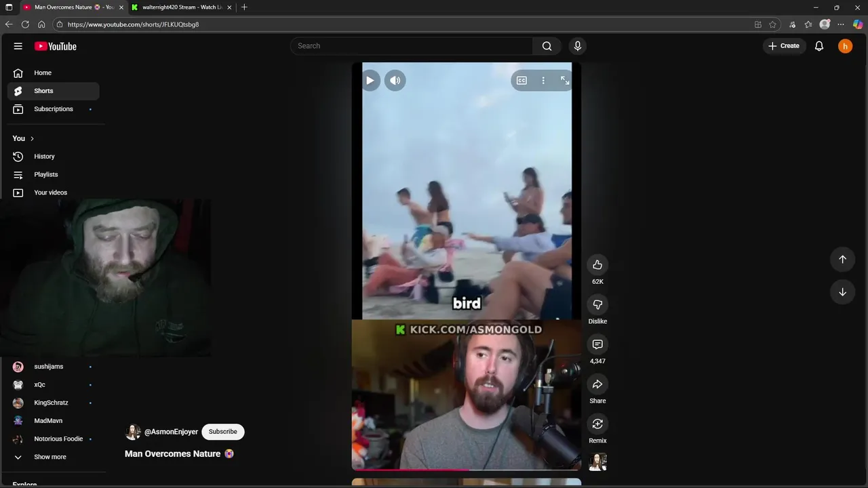The width and height of the screenshot is (868, 488).
Task: View site information lock icon
Action: pos(60,24)
